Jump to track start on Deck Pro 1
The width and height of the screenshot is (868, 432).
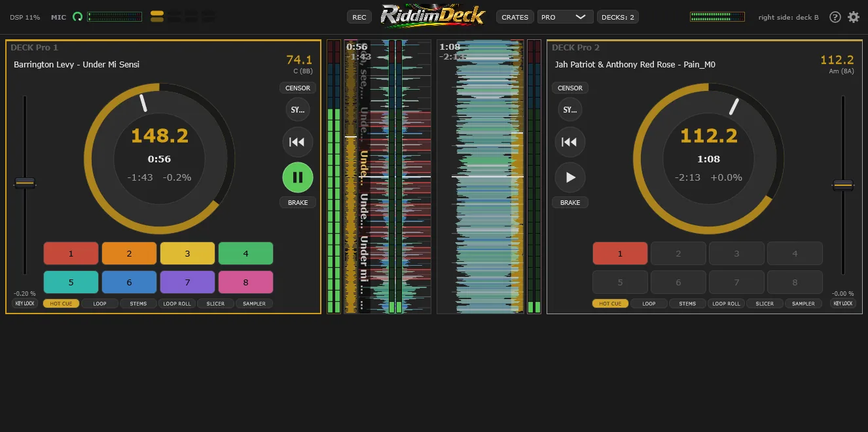(x=298, y=142)
